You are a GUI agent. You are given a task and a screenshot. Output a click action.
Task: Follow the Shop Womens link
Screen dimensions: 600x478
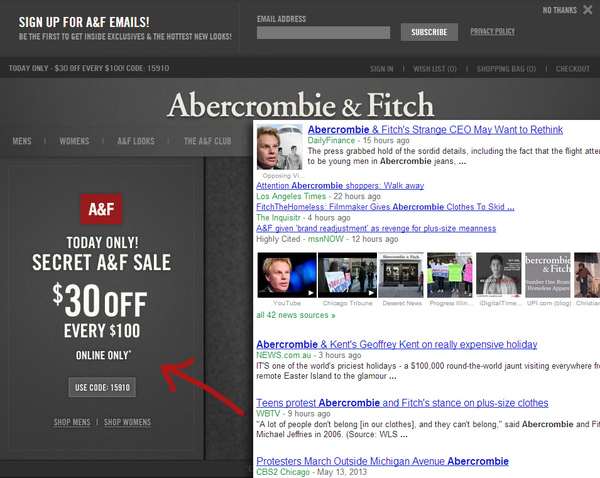[127, 422]
